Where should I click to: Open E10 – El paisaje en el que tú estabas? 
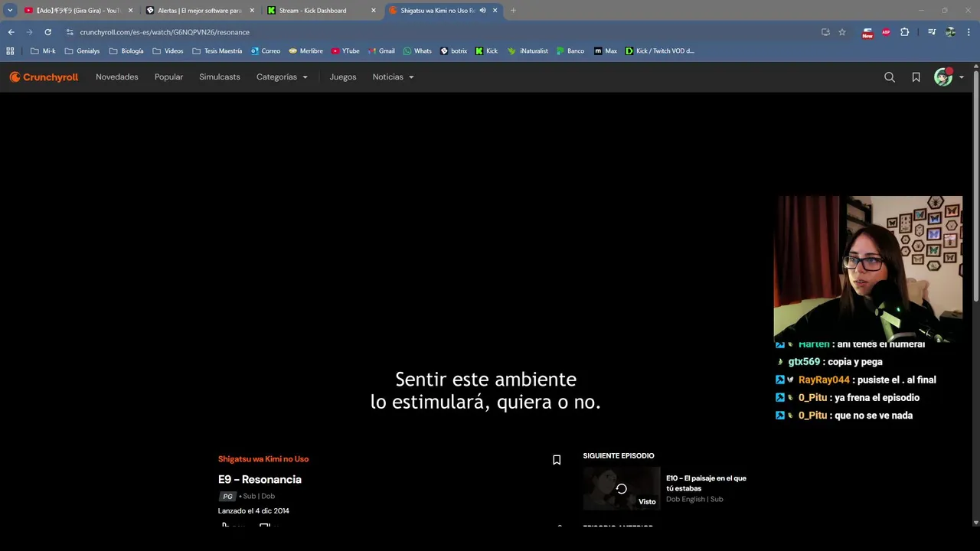pyautogui.click(x=706, y=483)
